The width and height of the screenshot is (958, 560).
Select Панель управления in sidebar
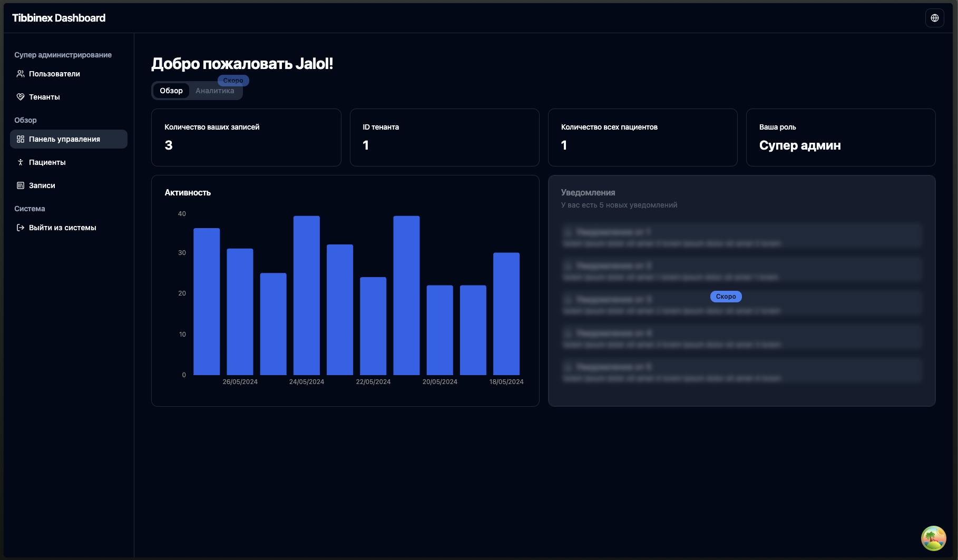[x=69, y=139]
